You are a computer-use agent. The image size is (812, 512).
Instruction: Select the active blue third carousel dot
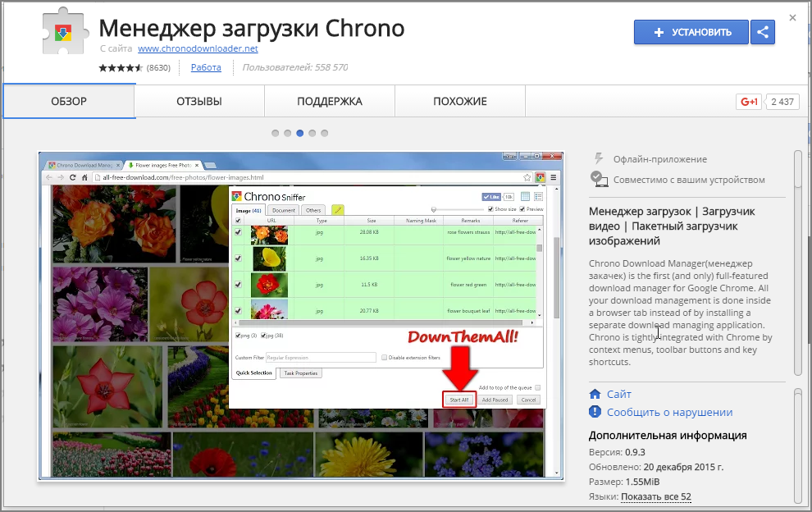coord(300,133)
